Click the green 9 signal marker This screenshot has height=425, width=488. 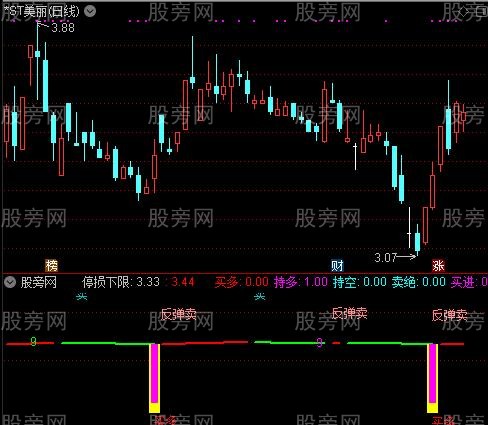(x=33, y=341)
